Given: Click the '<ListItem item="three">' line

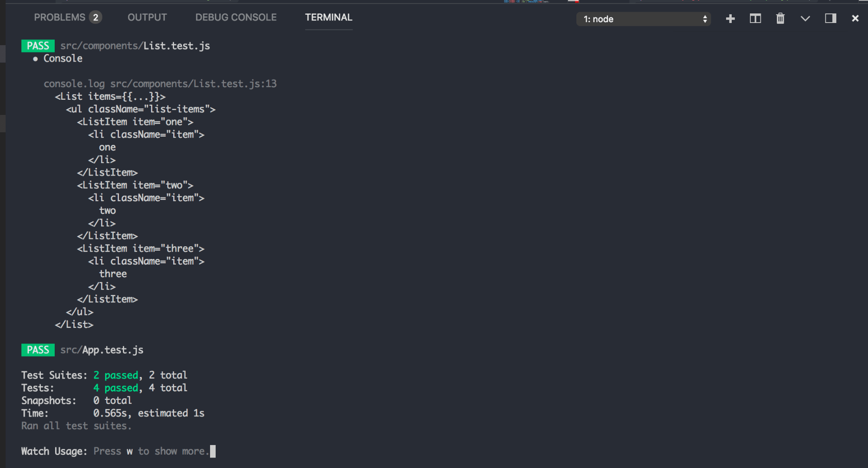Looking at the screenshot, I should 141,248.
